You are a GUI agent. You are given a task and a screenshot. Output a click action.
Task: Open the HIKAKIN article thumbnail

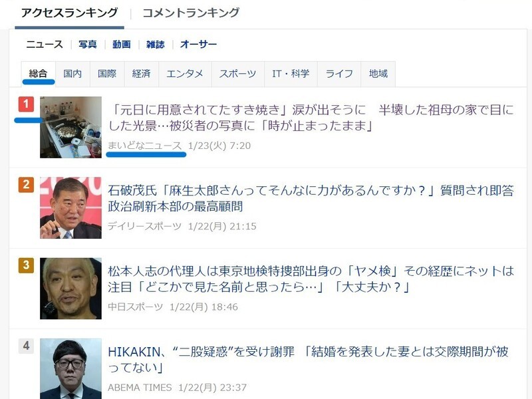point(70,369)
